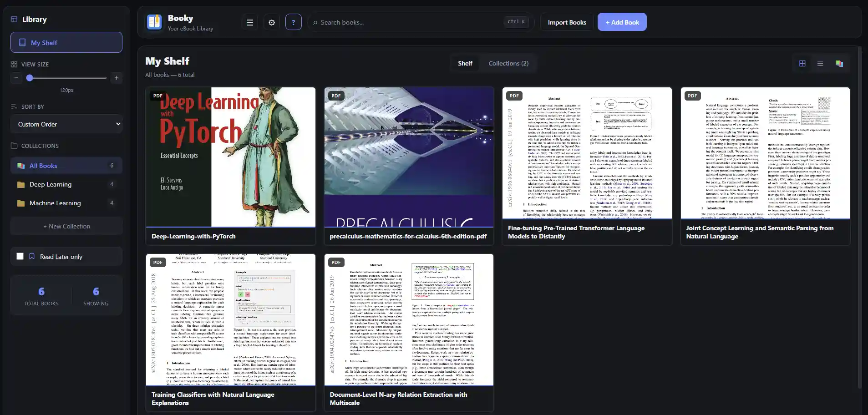Increase view size with plus icon
This screenshot has height=415, width=868.
click(x=117, y=78)
